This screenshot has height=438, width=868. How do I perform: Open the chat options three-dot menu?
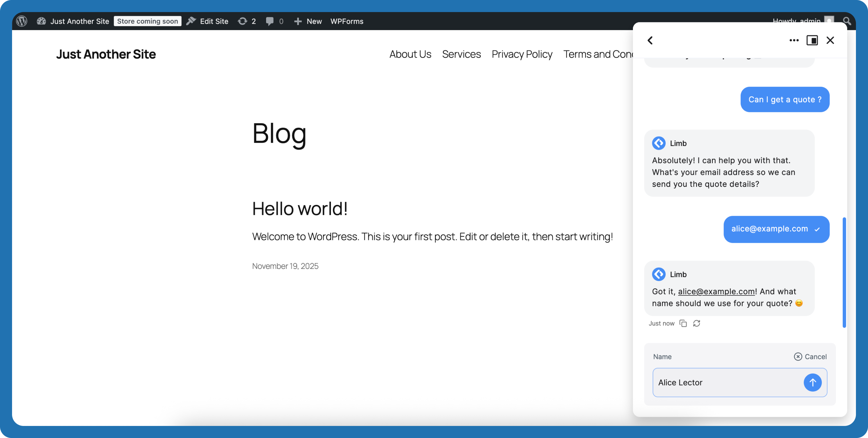pyautogui.click(x=794, y=40)
